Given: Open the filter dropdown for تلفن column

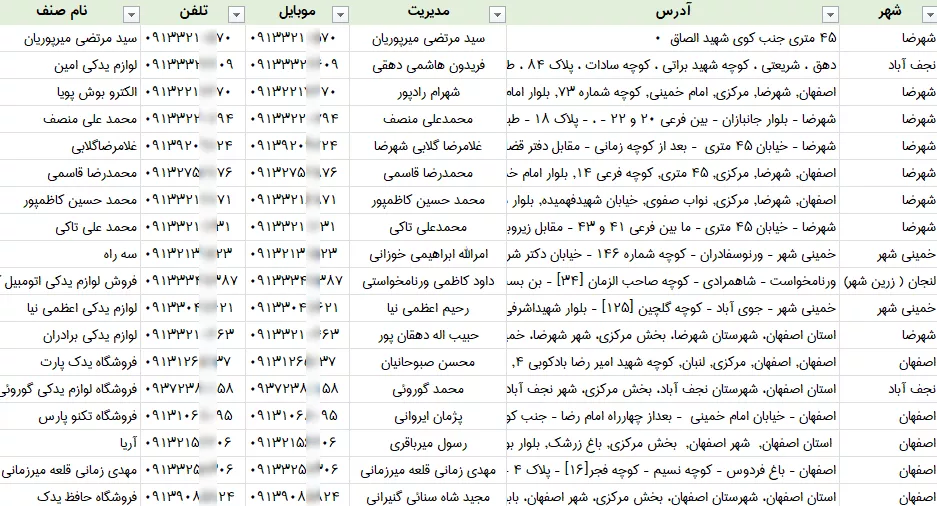Looking at the screenshot, I should 237,14.
